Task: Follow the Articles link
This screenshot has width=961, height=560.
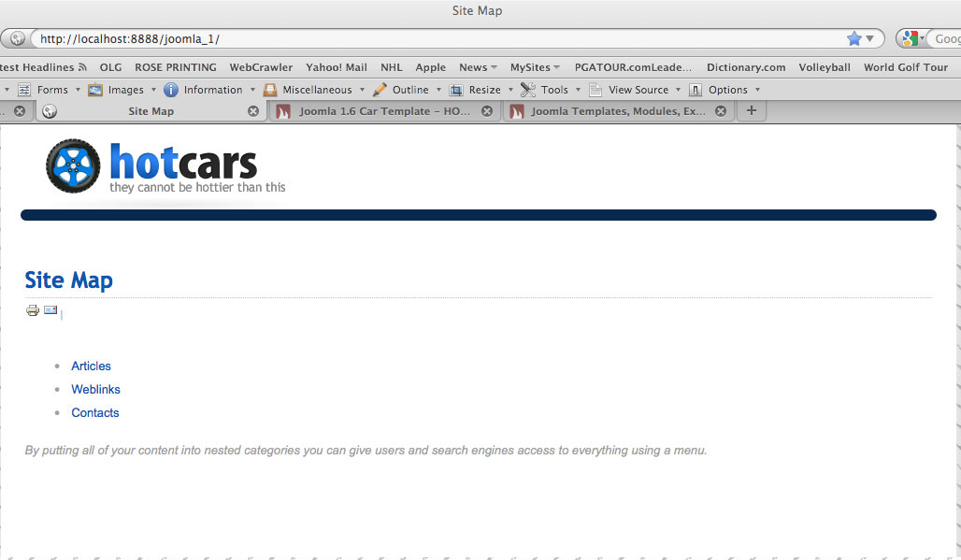Action: pyautogui.click(x=91, y=366)
